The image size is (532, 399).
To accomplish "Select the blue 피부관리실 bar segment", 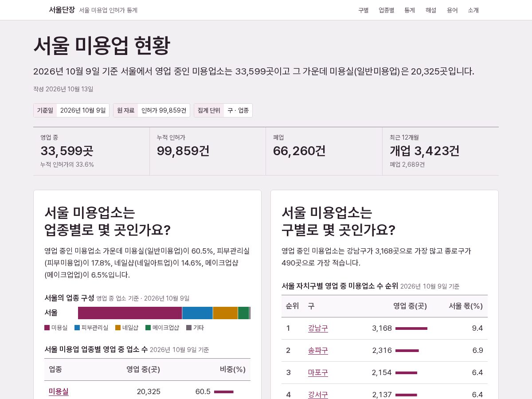I will pyautogui.click(x=197, y=313).
